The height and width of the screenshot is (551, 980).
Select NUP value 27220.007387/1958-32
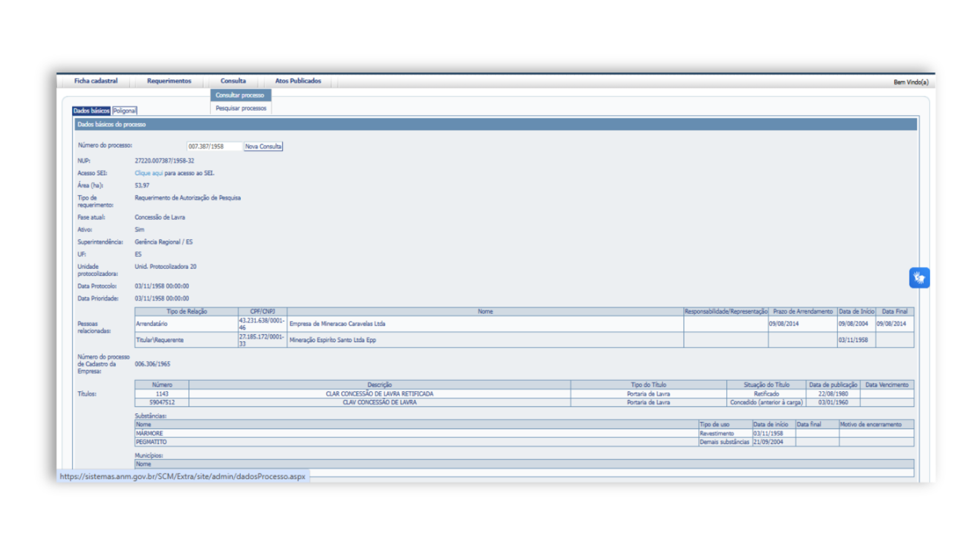tap(164, 161)
